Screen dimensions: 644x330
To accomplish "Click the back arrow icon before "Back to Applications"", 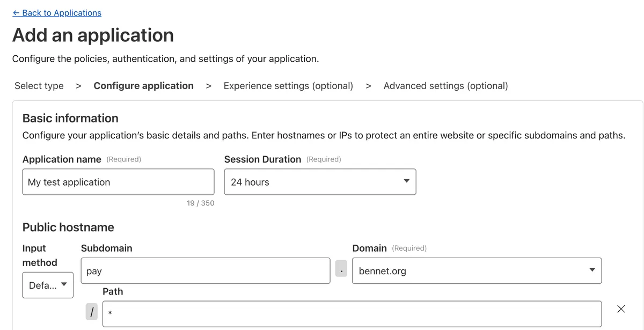I will 15,13.
